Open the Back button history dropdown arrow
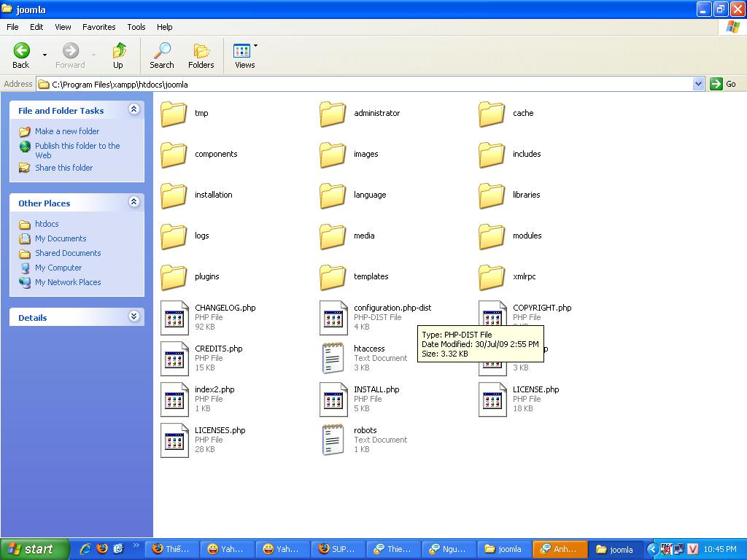Screen dimensions: 747x560 tap(44, 55)
